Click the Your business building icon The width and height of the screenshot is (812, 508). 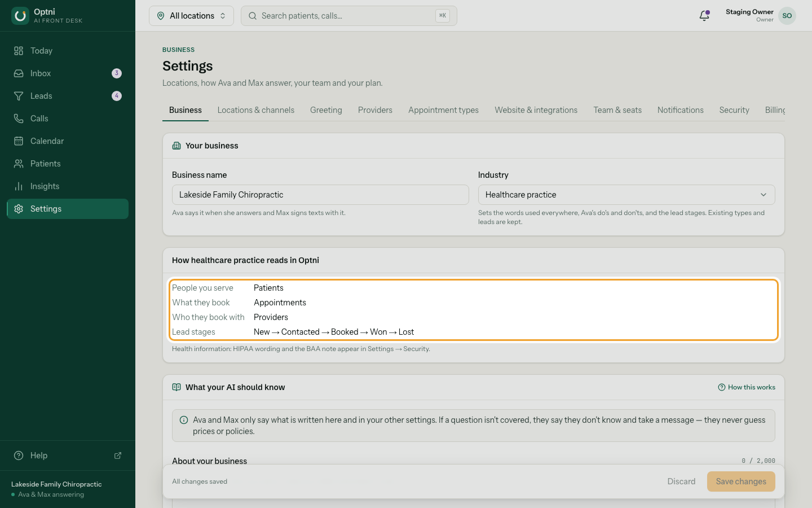tap(176, 146)
